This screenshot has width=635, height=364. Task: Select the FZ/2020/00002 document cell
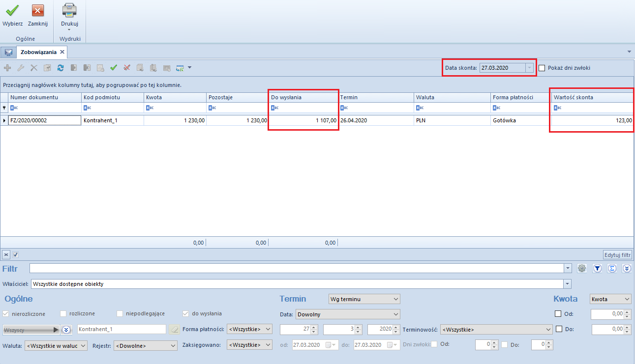[x=44, y=120]
